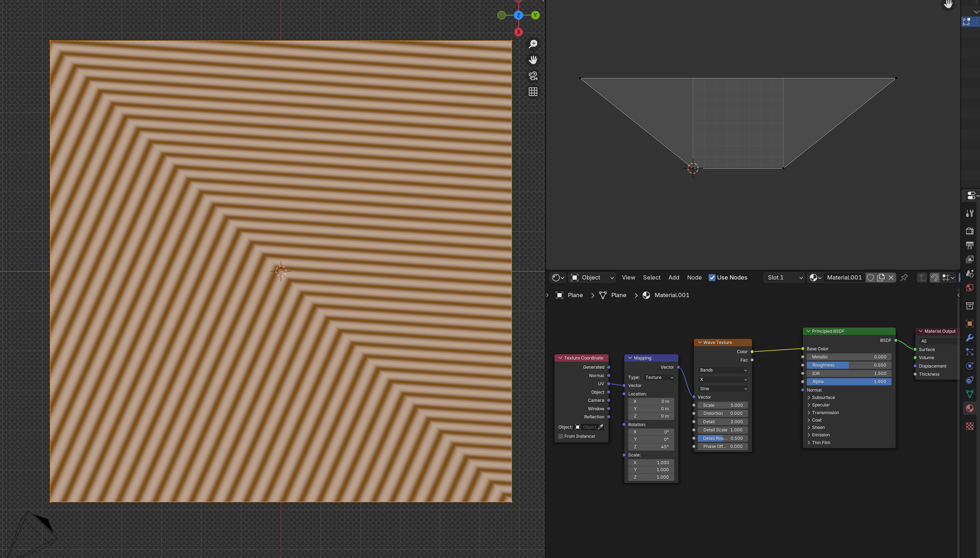The image size is (980, 558).
Task: Open Material properties tab icon
Action: point(970,408)
